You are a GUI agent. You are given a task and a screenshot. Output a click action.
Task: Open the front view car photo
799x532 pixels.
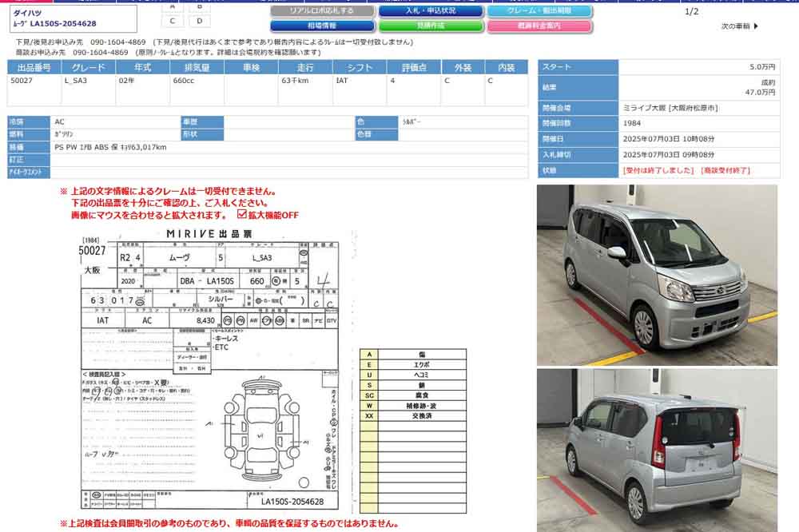pos(657,275)
